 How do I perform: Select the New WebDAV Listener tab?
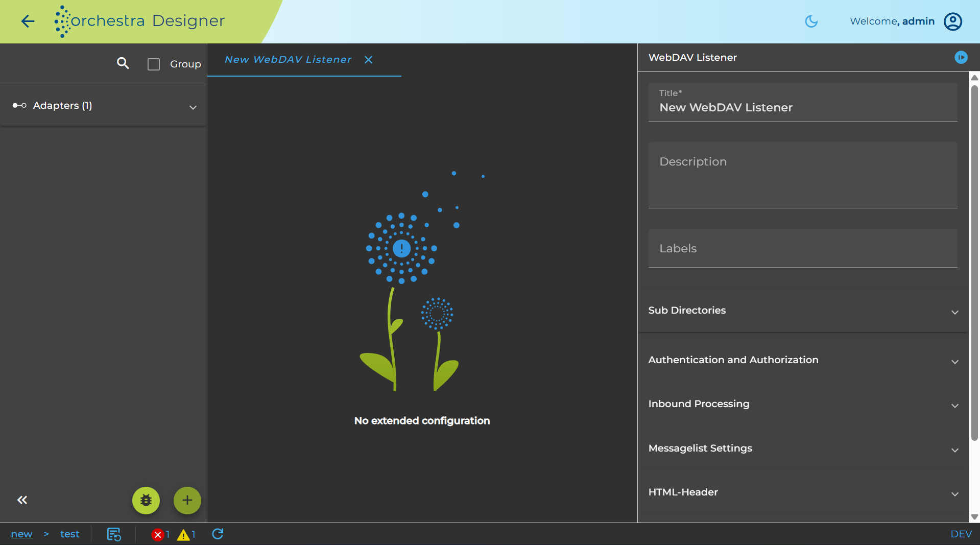pos(288,60)
